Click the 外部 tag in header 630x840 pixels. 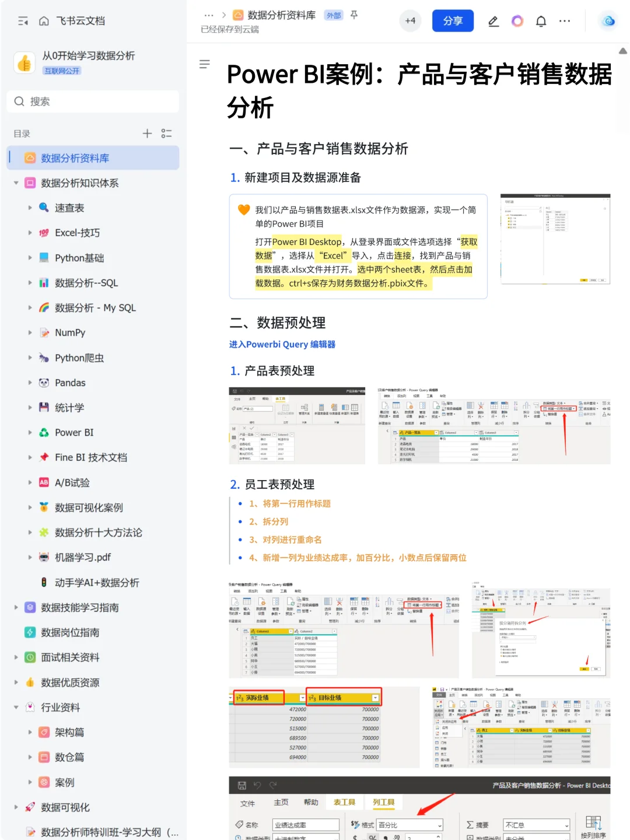[334, 15]
